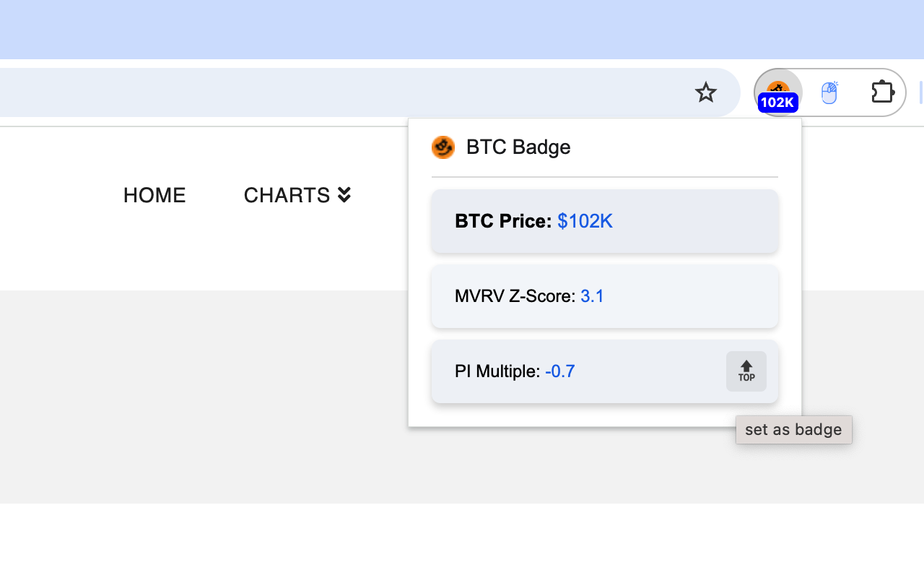This screenshot has height=578, width=924.
Task: Select the CHARTS menu item
Action: point(287,194)
